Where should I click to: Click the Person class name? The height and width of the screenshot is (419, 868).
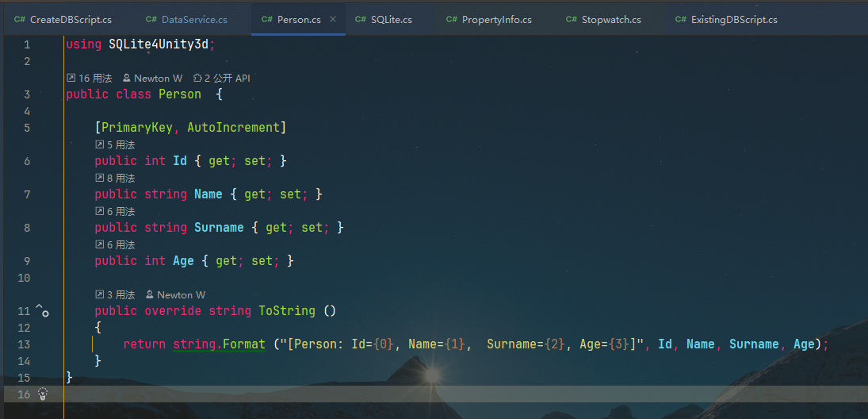click(180, 94)
